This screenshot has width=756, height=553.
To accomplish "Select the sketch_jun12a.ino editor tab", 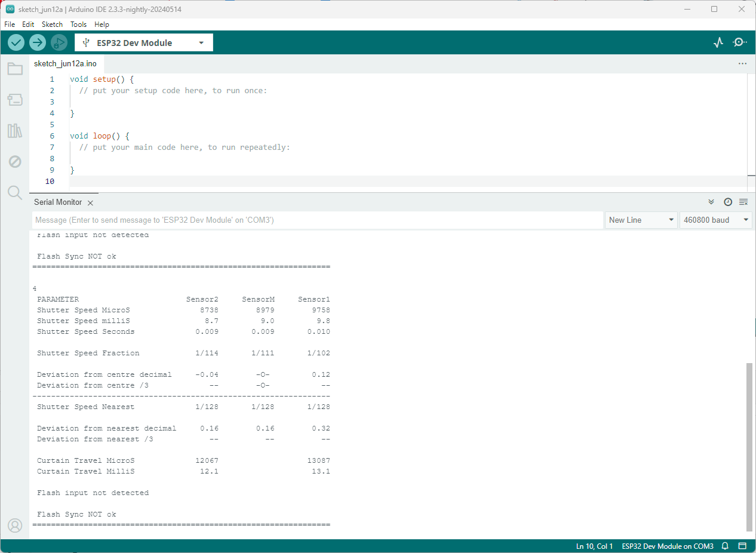I will click(65, 63).
